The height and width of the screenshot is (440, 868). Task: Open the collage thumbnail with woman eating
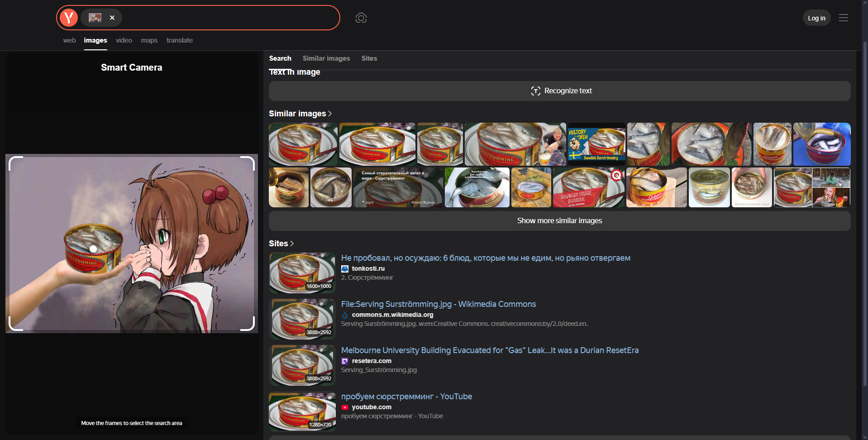coord(812,187)
